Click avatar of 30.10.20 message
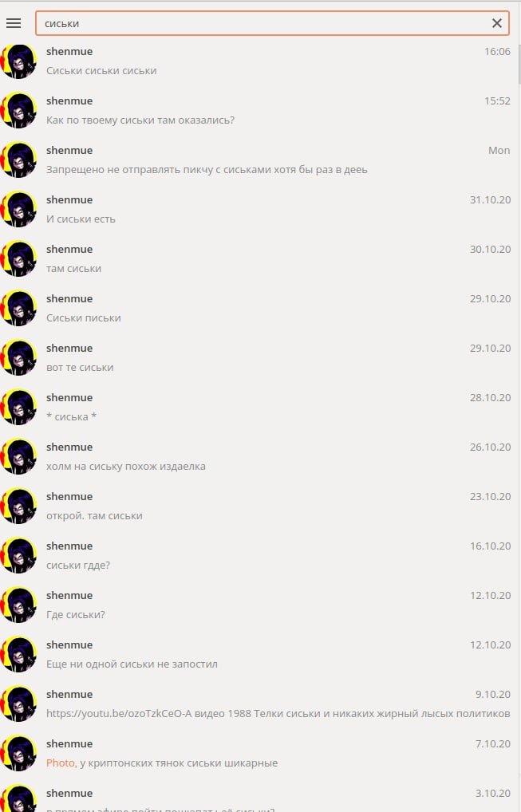Viewport: 521px width, 812px height. (18, 259)
